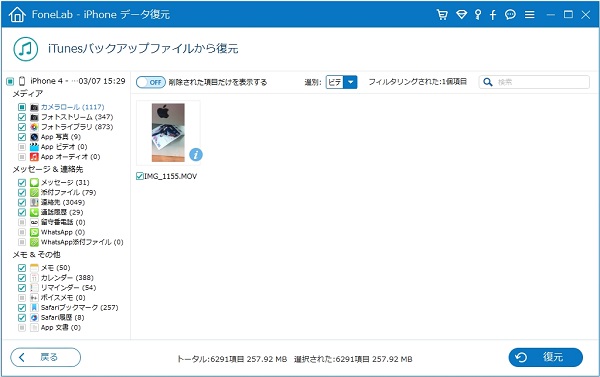Image resolution: width=600 pixels, height=377 pixels.
Task: Click the 戻る back button
Action: coord(46,357)
